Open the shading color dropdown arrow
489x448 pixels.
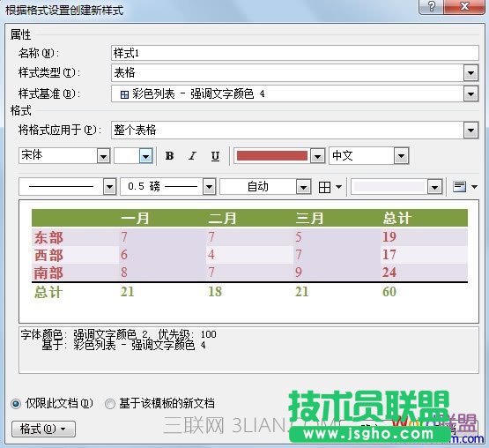[x=434, y=187]
